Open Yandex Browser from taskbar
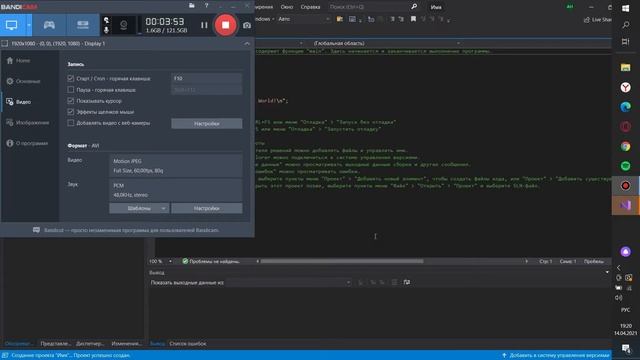Screen dimensions: 640x360 [626, 87]
